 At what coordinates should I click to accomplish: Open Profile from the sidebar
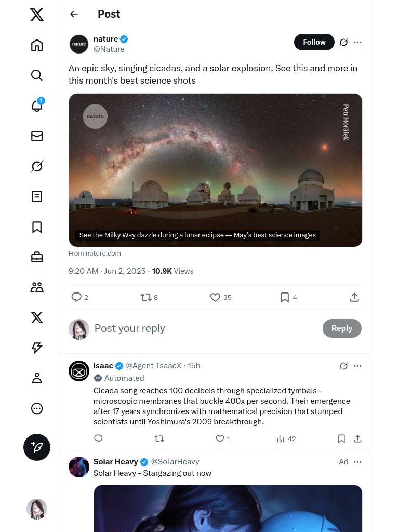[37, 378]
